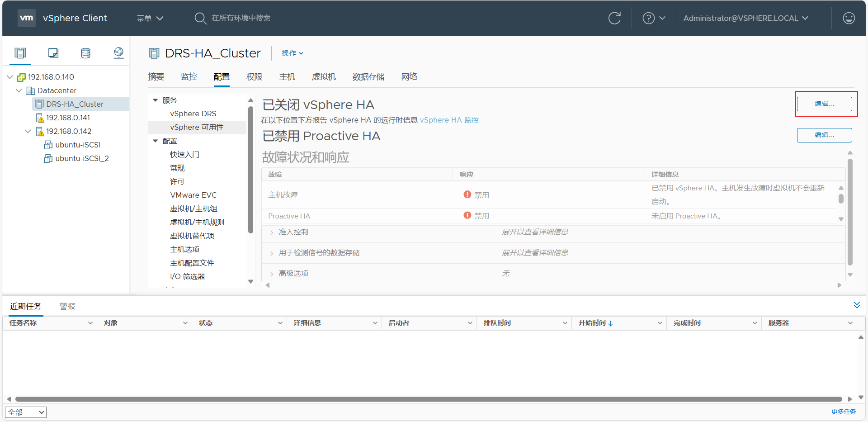The image size is (868, 422).
Task: Open the 虚拟机 tab
Action: pyautogui.click(x=324, y=77)
